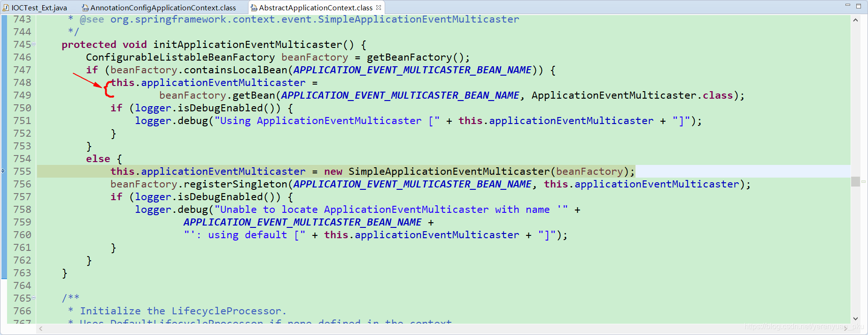The image size is (868, 335).
Task: Click the IOCTest_Ext.java file icon
Action: click(x=6, y=8)
